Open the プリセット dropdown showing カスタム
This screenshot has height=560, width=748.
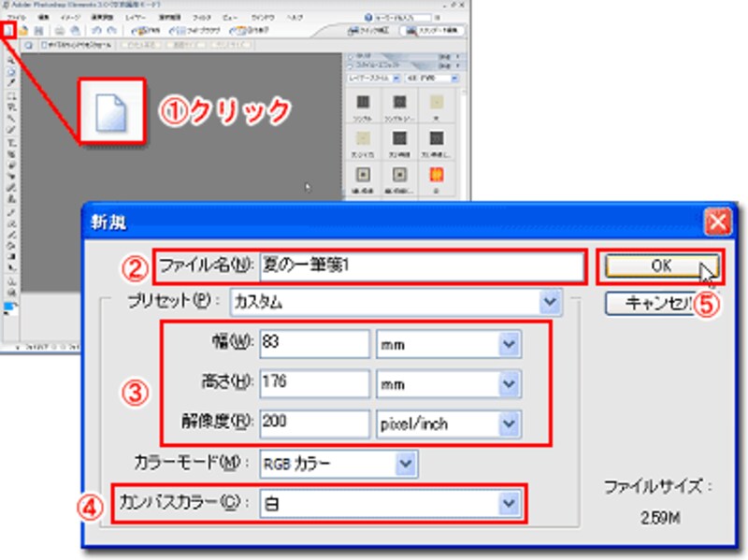pyautogui.click(x=548, y=302)
